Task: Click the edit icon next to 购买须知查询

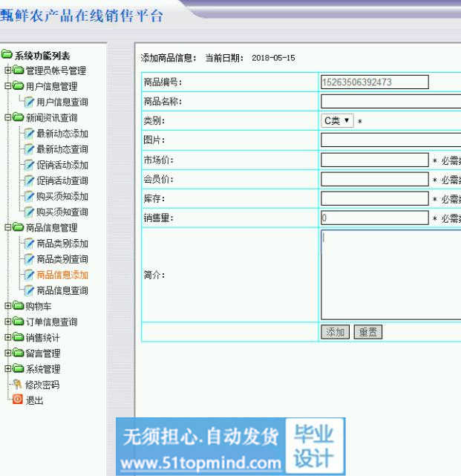Action: pos(29,212)
